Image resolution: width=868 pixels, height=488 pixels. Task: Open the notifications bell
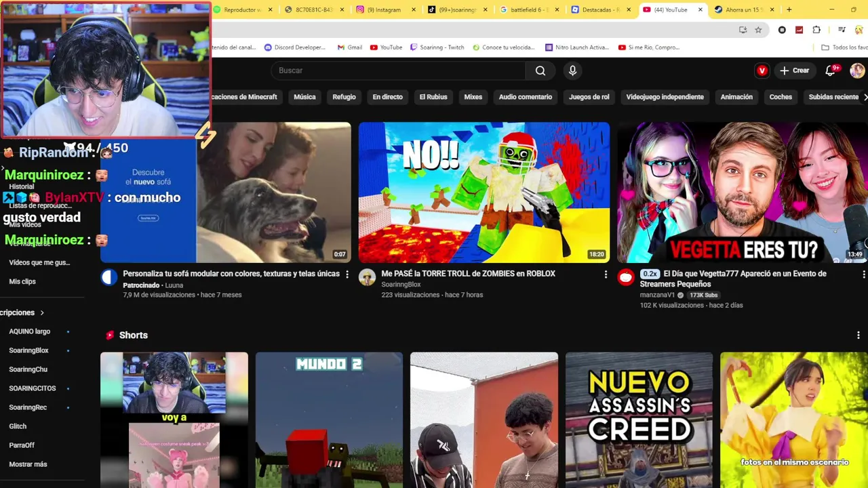point(830,70)
